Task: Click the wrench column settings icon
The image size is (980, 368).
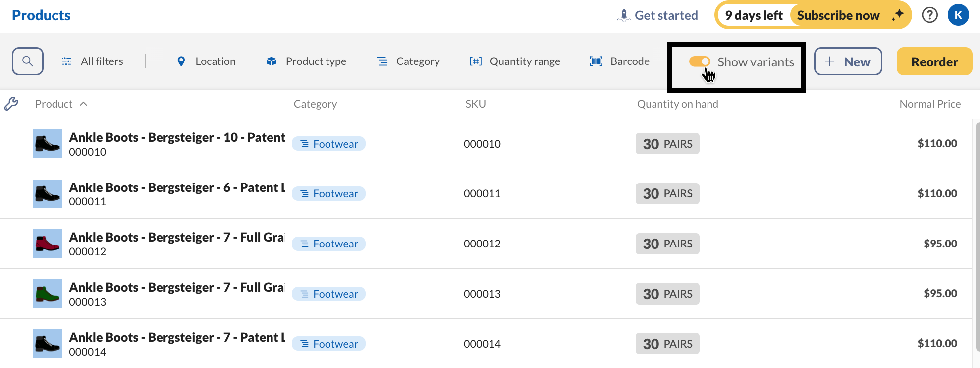Action: (11, 104)
